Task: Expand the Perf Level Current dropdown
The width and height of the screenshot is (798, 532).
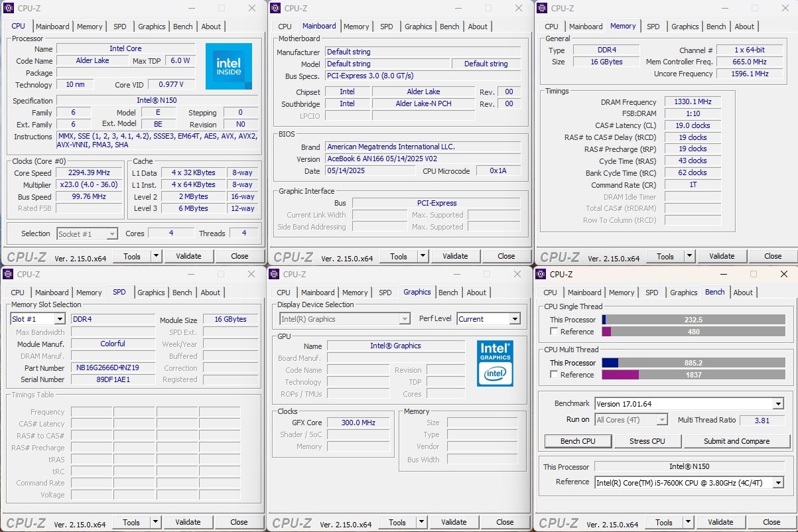Action: (x=514, y=319)
